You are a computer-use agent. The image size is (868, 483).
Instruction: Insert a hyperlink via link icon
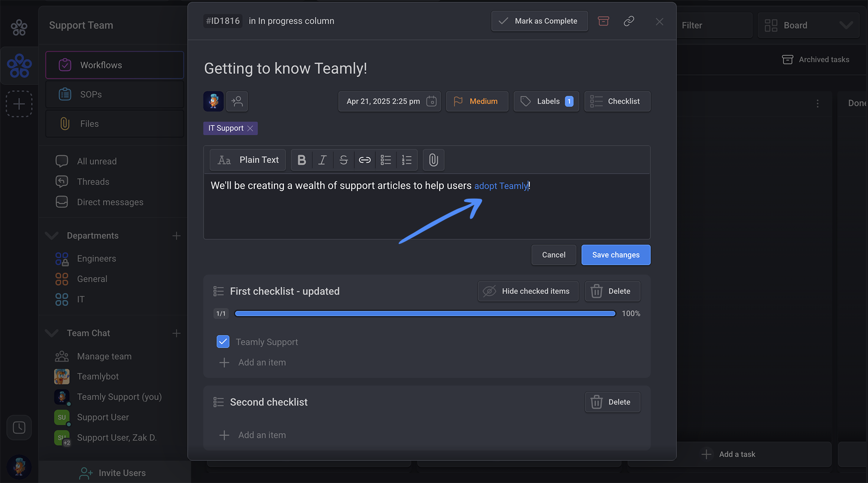[x=365, y=160]
